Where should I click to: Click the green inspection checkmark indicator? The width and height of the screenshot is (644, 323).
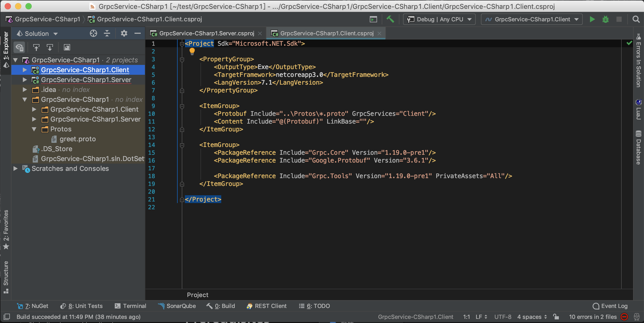point(629,43)
